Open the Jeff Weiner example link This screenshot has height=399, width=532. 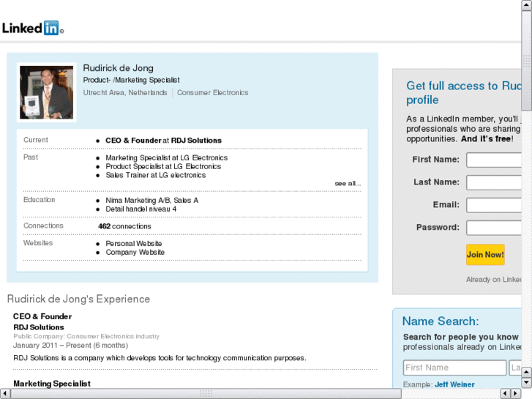(454, 385)
